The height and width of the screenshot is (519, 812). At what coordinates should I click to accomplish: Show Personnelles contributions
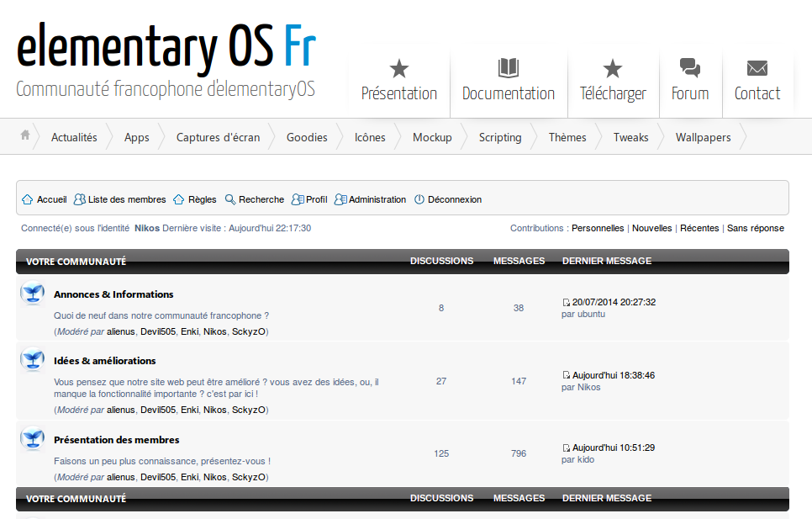[598, 228]
